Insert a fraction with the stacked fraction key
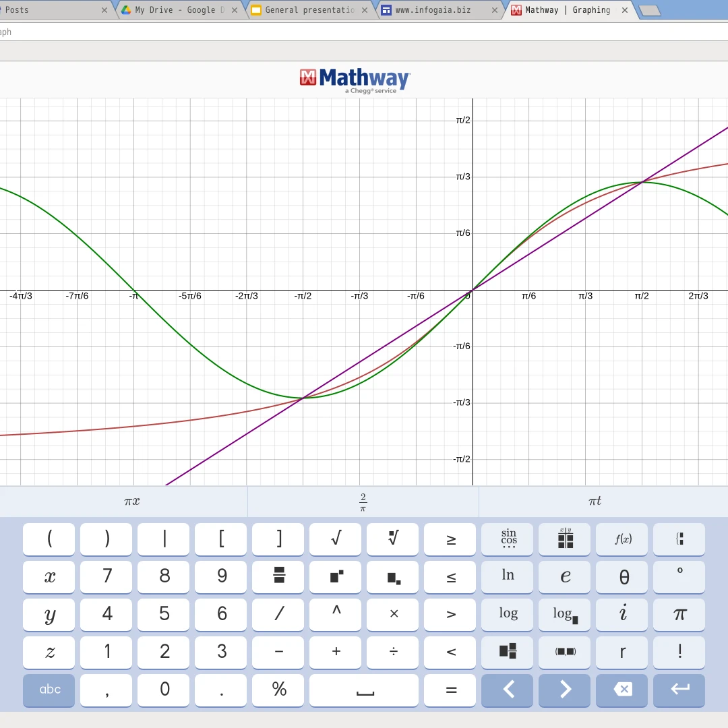This screenshot has width=728, height=728. click(x=278, y=576)
